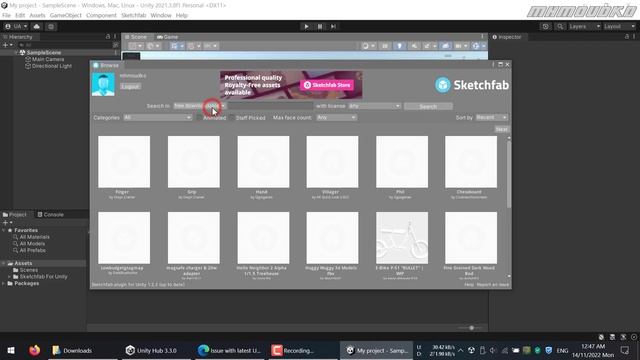Toggle the Animated checkbox
The height and width of the screenshot is (360, 640).
[199, 118]
